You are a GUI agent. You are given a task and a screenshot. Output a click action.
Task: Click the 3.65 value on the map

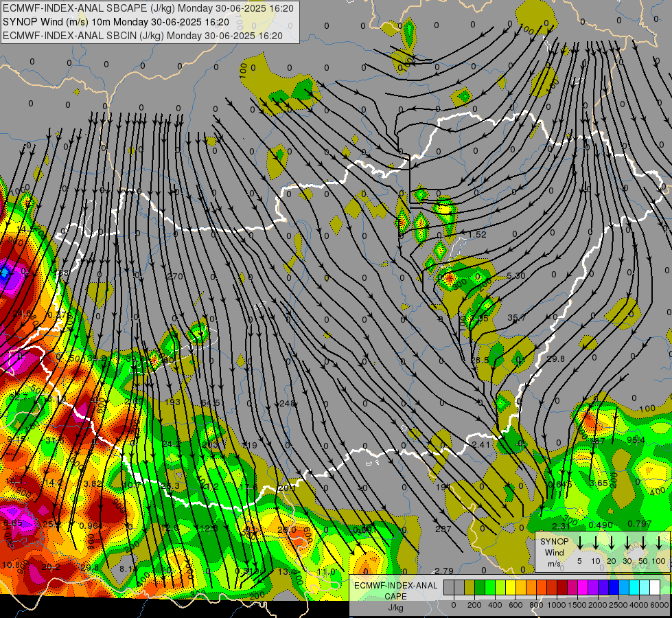(x=599, y=483)
